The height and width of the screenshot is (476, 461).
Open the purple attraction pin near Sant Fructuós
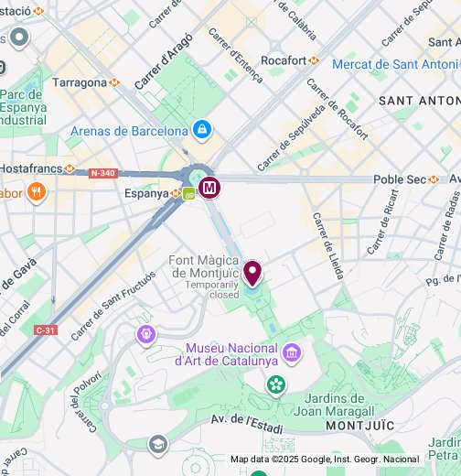(146, 335)
